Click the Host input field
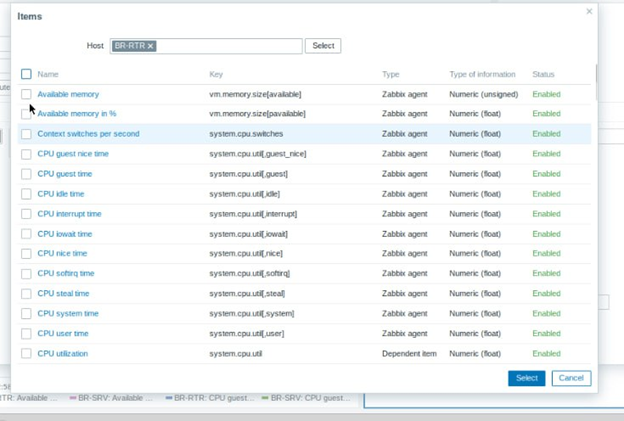Screen dimensions: 624x421 [x=230, y=46]
